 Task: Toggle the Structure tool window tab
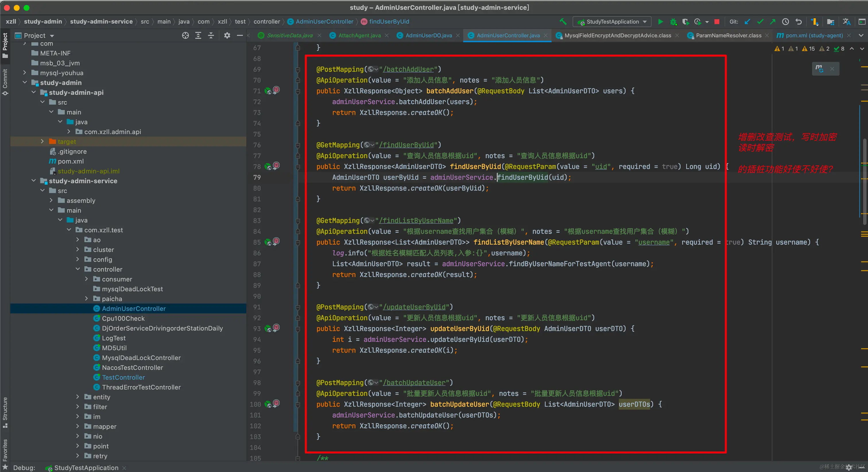point(5,412)
